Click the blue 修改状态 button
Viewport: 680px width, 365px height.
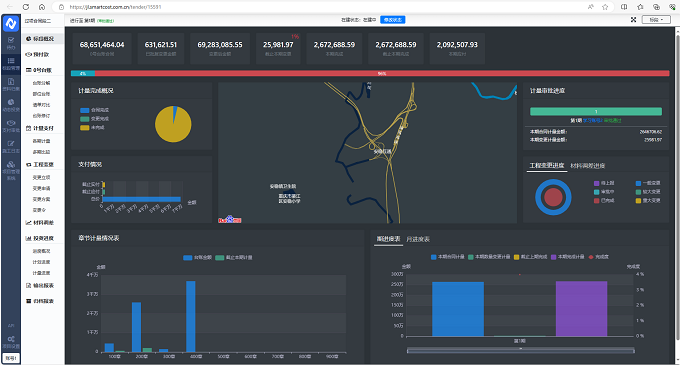coord(392,20)
